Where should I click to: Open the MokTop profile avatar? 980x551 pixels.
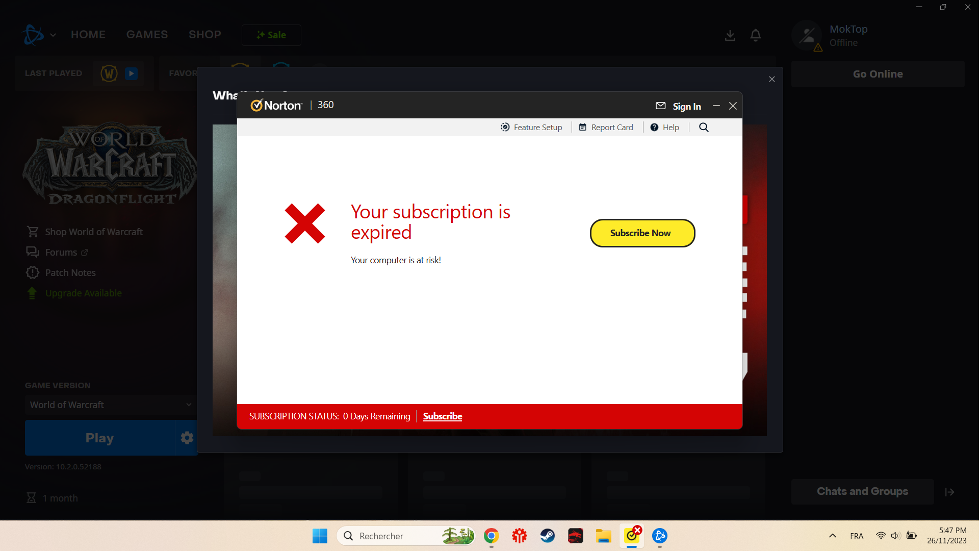point(807,35)
